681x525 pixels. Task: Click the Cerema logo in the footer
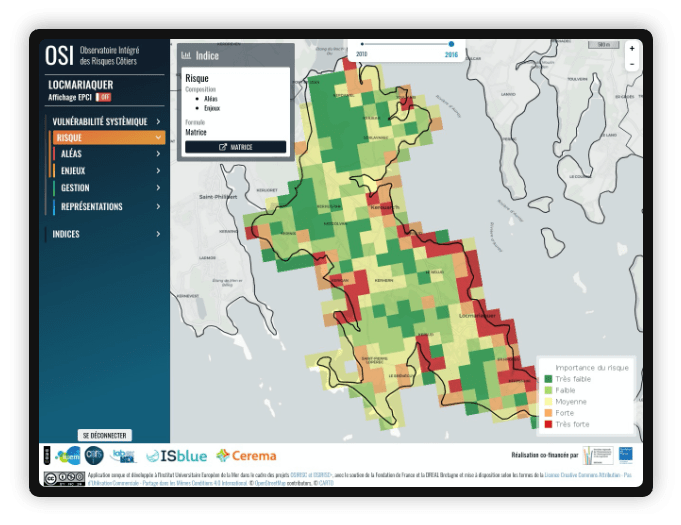coord(246,456)
